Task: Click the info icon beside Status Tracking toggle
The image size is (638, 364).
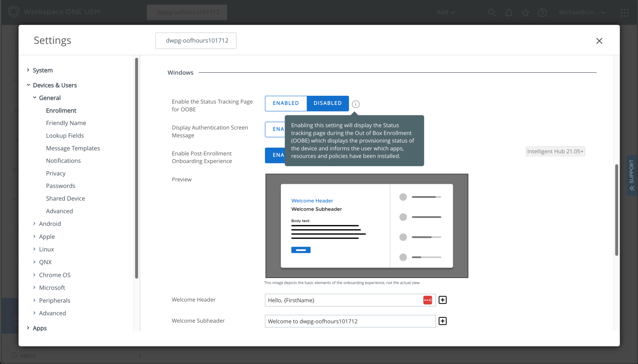Action: tap(356, 104)
